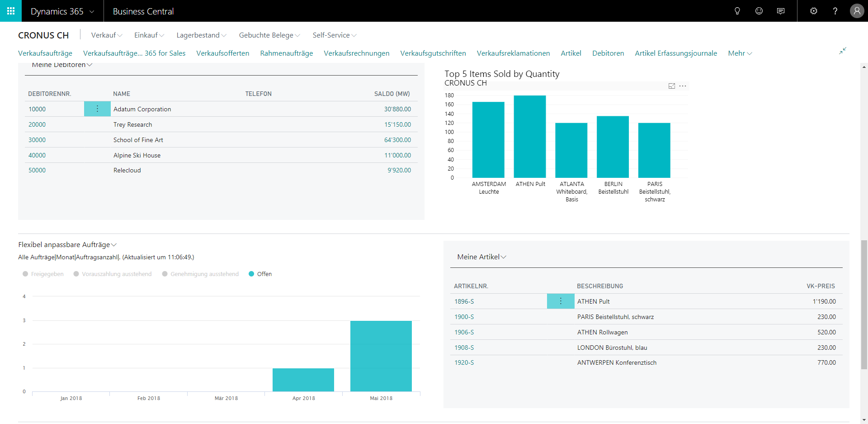
Task: Expand the Meine Artikel dropdown
Action: [481, 257]
